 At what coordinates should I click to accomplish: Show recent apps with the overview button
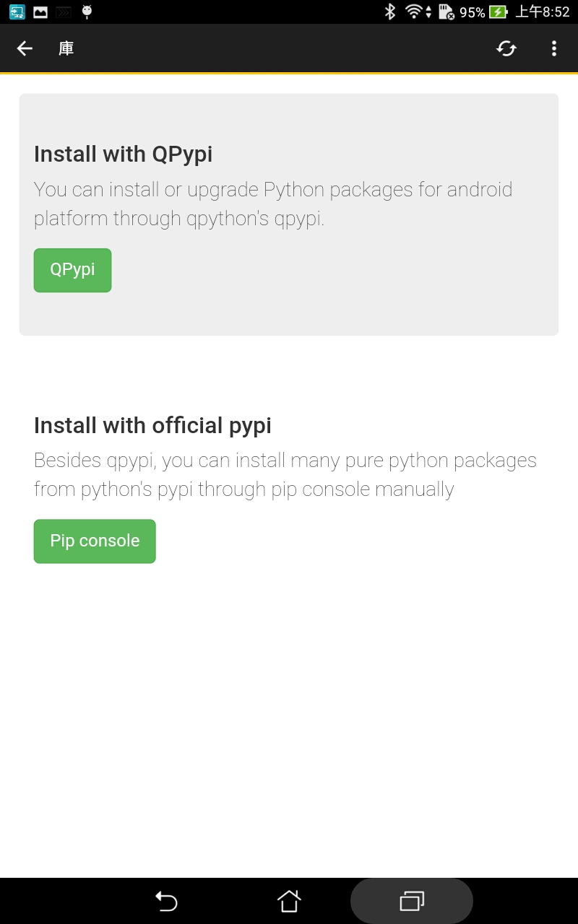(412, 901)
